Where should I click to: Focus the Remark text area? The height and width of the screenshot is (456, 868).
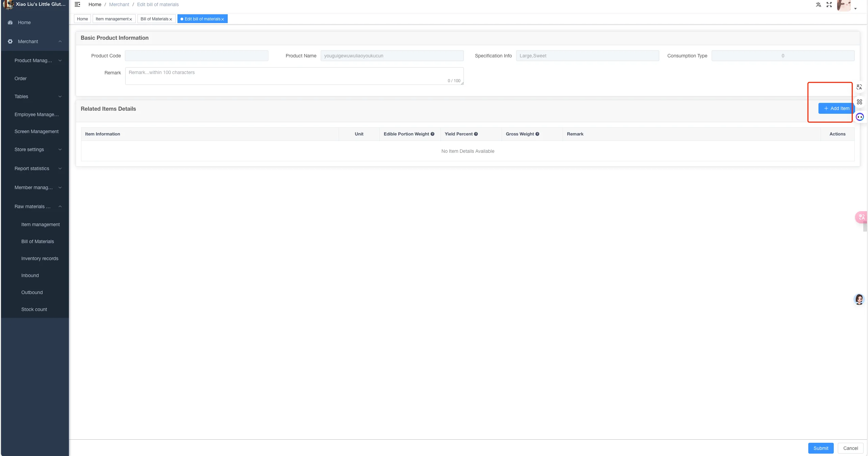(294, 76)
